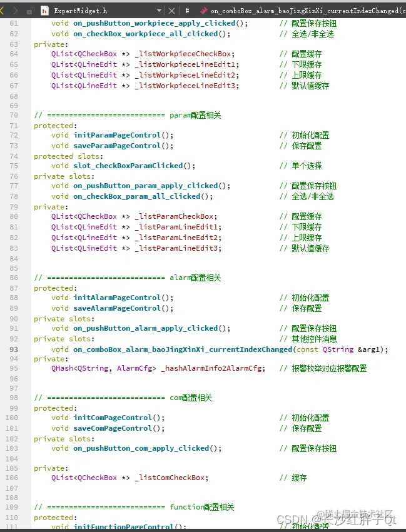Click initAlarmPageControl declaration
406x532 pixels.
117,298
